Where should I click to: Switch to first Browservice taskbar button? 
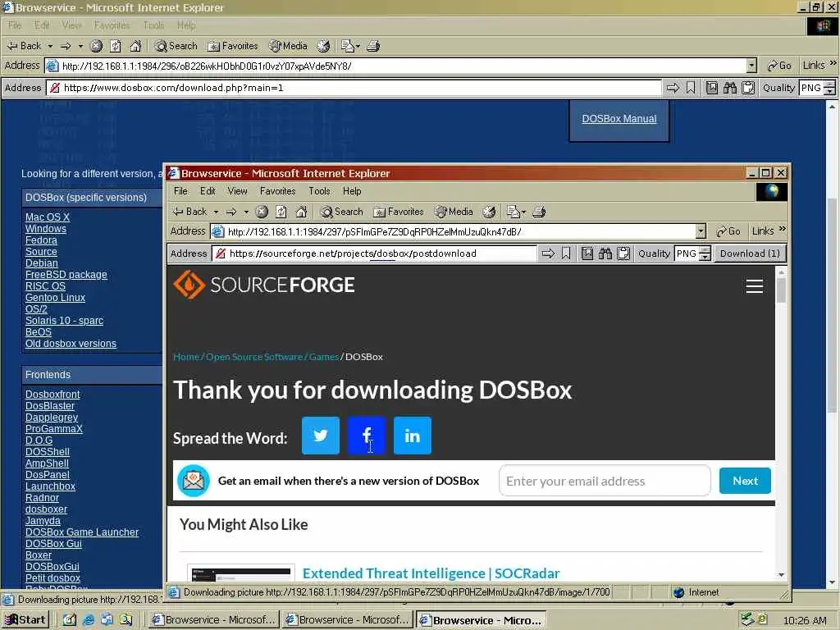[x=213, y=620]
